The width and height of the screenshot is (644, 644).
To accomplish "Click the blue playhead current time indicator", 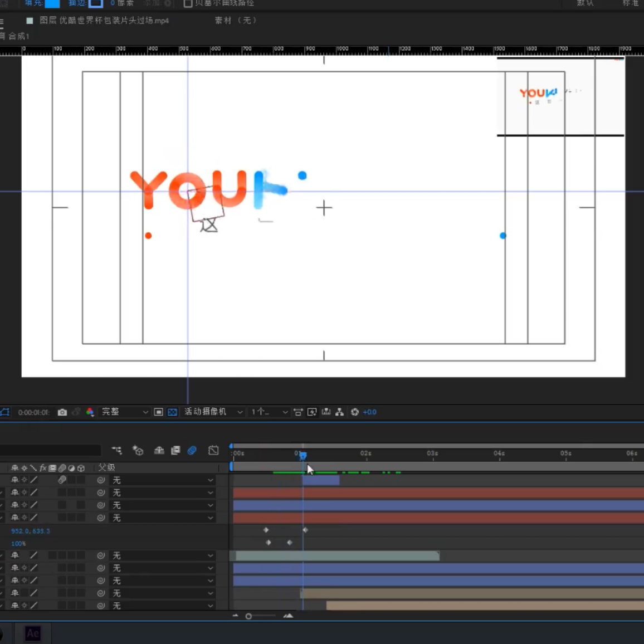I will click(x=303, y=456).
